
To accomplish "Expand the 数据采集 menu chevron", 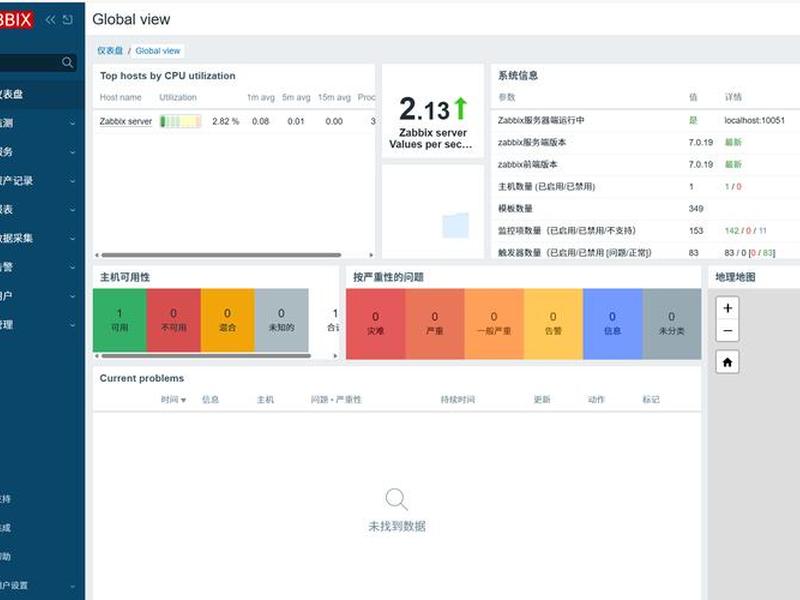I will click(72, 238).
